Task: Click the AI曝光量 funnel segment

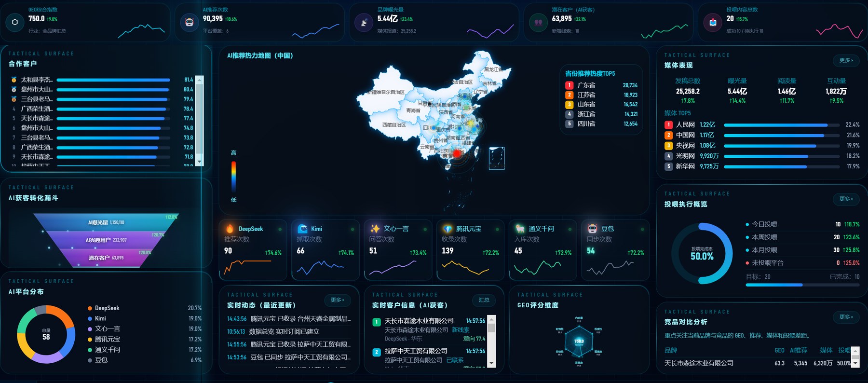Action: click(x=106, y=222)
